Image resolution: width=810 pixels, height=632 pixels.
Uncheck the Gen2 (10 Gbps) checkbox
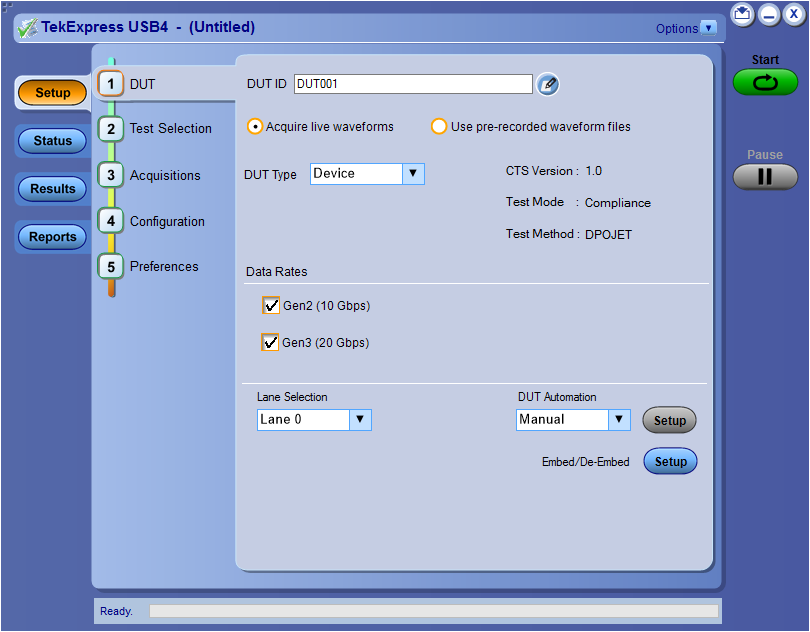[x=270, y=306]
